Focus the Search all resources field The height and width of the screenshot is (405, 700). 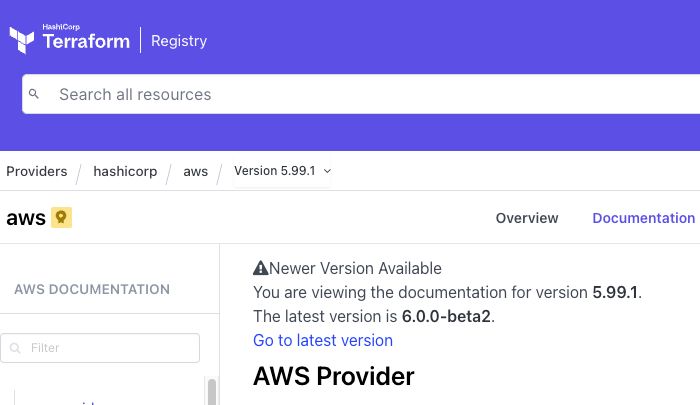pos(361,94)
